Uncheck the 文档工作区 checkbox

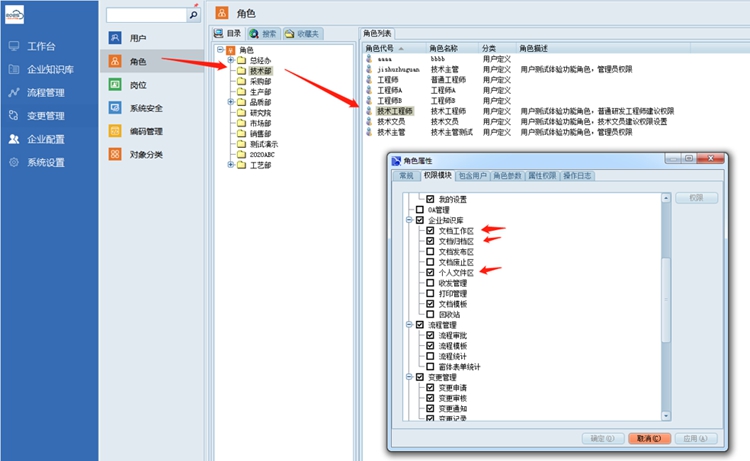pyautogui.click(x=430, y=231)
